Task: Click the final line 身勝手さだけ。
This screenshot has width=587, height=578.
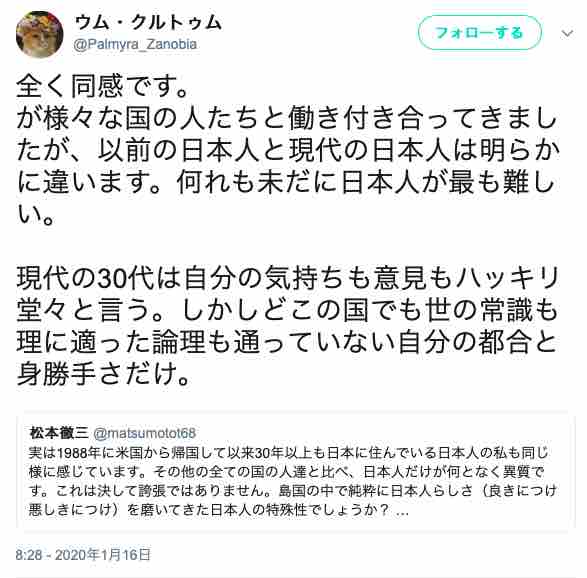Action: [x=103, y=374]
